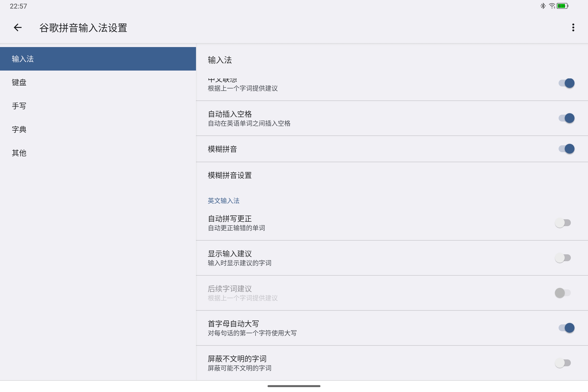Screen dimensions: 588x392
Task: Open the three-dot overflow menu
Action: (573, 27)
